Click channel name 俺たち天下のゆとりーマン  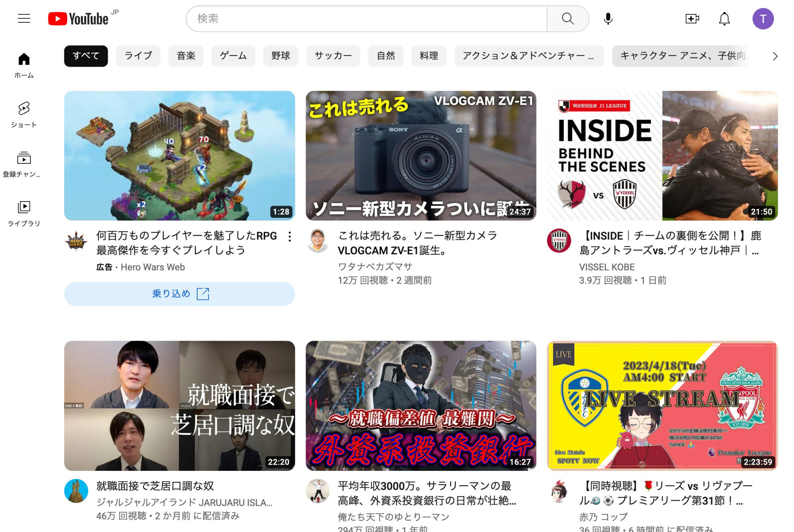393,517
